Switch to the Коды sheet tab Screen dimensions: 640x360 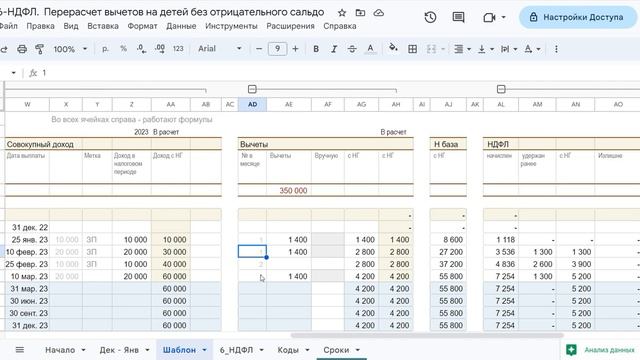point(288,350)
